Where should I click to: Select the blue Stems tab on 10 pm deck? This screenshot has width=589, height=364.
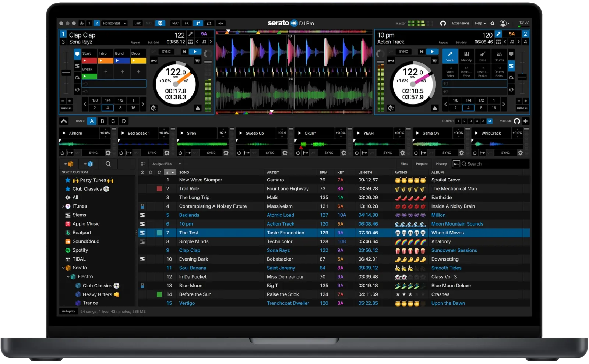point(511,66)
